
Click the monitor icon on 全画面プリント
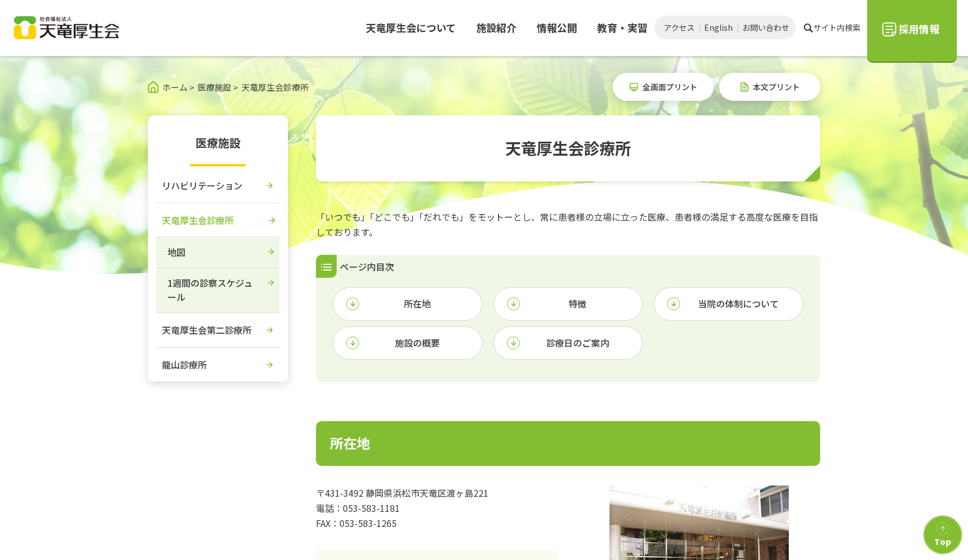tap(634, 87)
